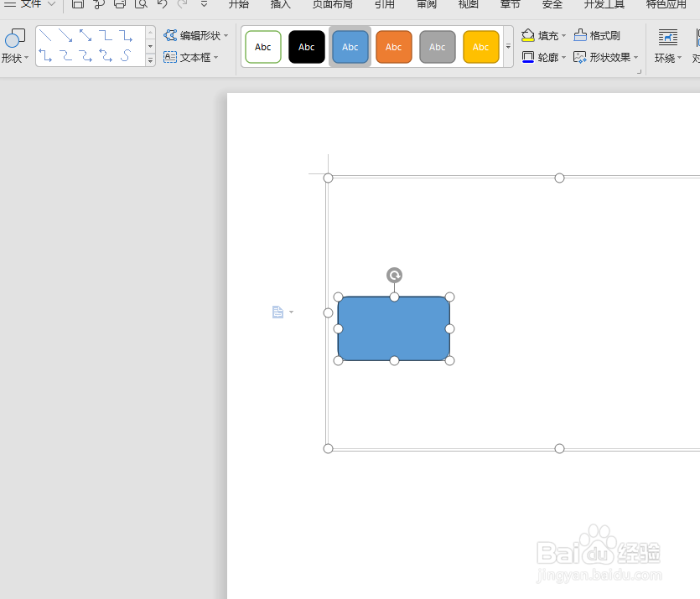
Task: Apply the blue Abc shape style
Action: tap(350, 47)
